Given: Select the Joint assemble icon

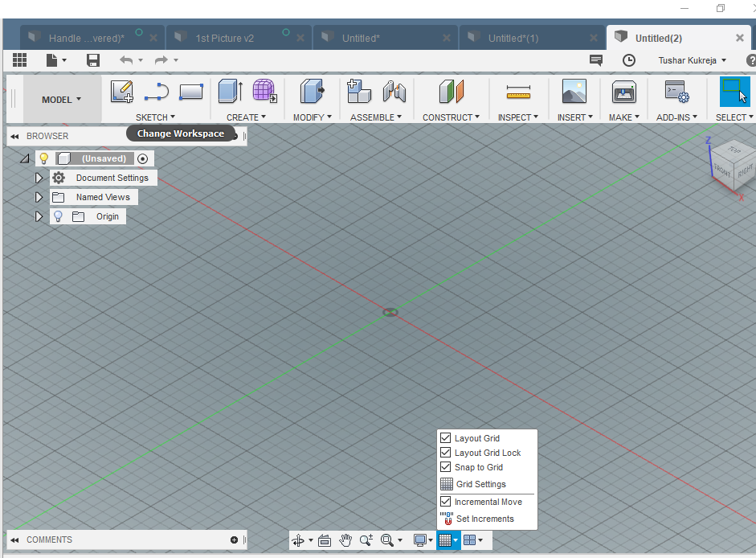Looking at the screenshot, I should point(394,91).
